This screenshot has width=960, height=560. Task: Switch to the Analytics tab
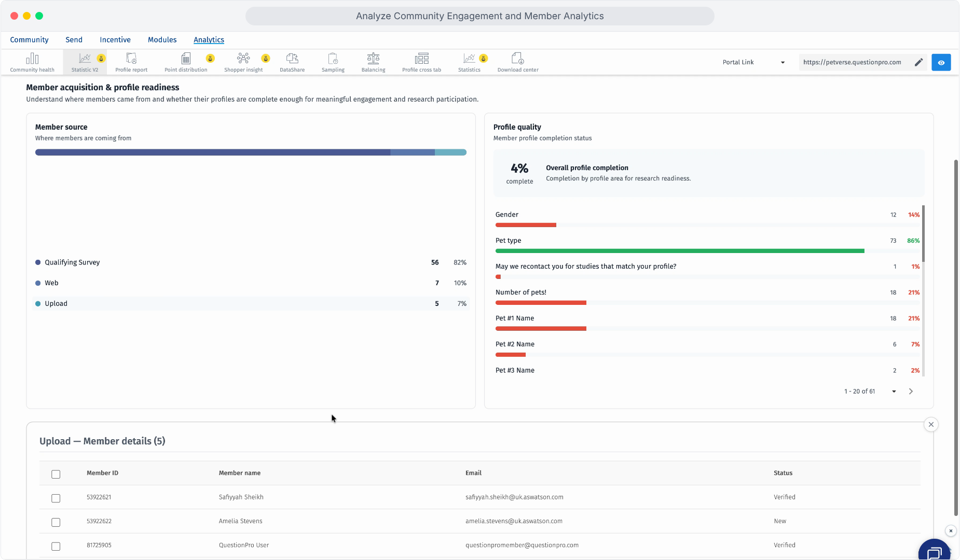click(209, 40)
